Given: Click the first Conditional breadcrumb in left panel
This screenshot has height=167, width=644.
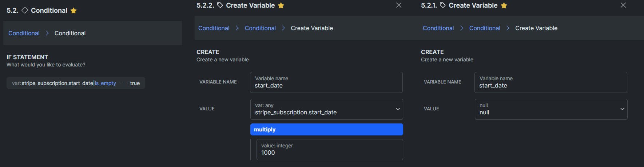Looking at the screenshot, I should coord(24,33).
